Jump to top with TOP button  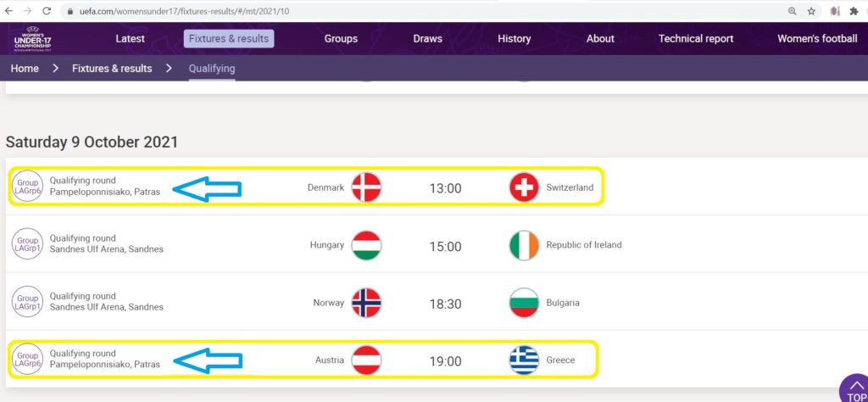pos(854,389)
